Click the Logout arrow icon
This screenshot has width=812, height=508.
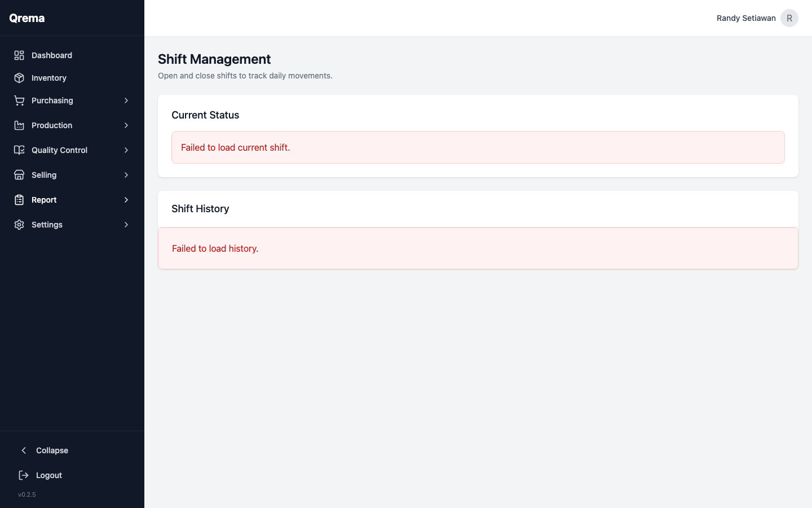click(x=23, y=475)
